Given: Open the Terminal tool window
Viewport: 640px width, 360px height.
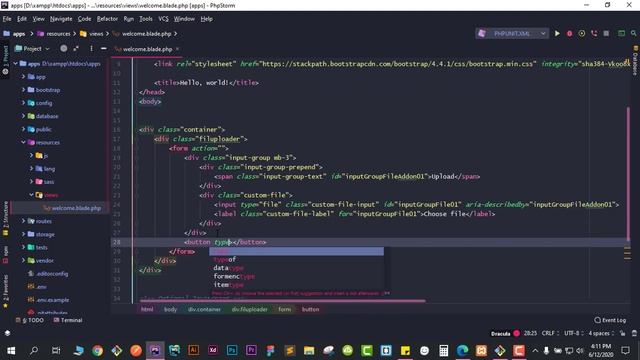Looking at the screenshot, I should pyautogui.click(x=68, y=320).
